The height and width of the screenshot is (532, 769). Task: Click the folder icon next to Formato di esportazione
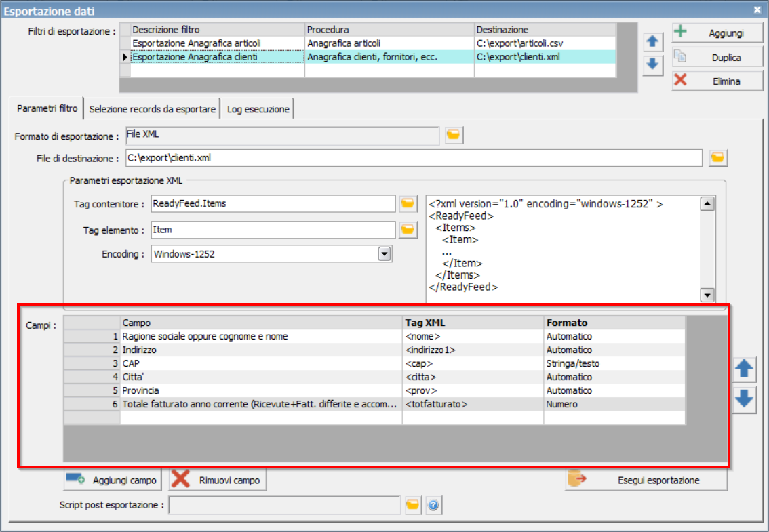(x=454, y=135)
